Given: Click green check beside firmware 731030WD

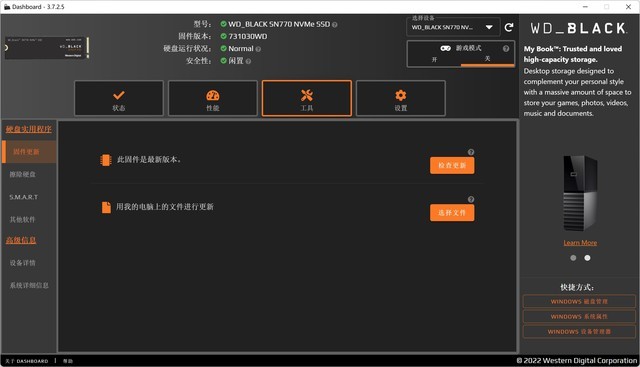Looking at the screenshot, I should 223,36.
